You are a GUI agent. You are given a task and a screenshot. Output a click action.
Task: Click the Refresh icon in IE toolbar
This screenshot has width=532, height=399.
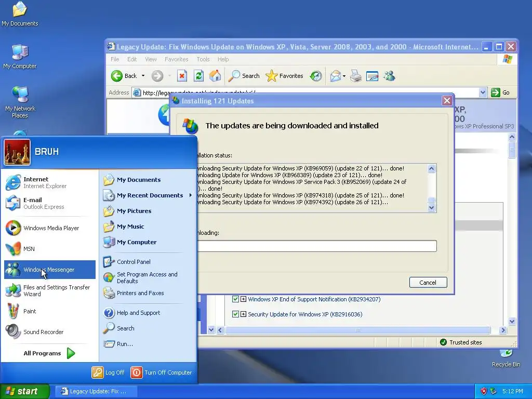198,76
